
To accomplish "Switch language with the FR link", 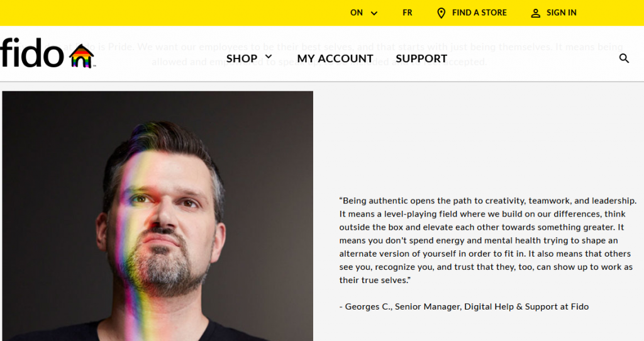I will click(407, 13).
